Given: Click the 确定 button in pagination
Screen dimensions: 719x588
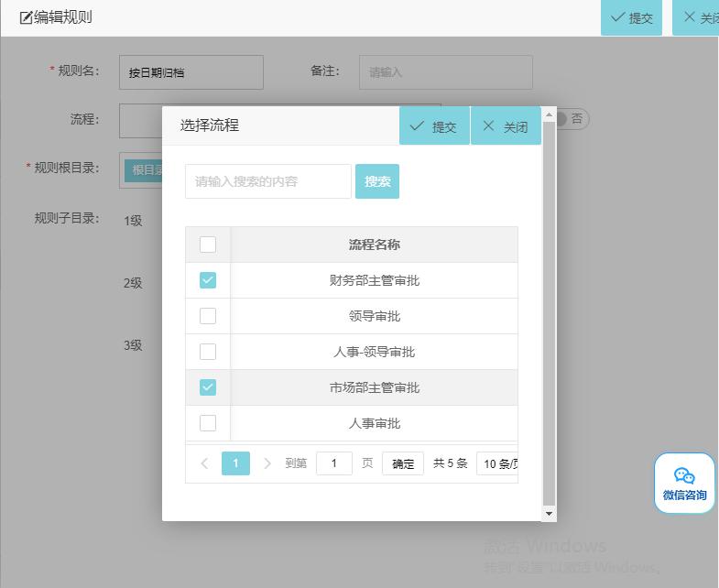Looking at the screenshot, I should point(403,463).
